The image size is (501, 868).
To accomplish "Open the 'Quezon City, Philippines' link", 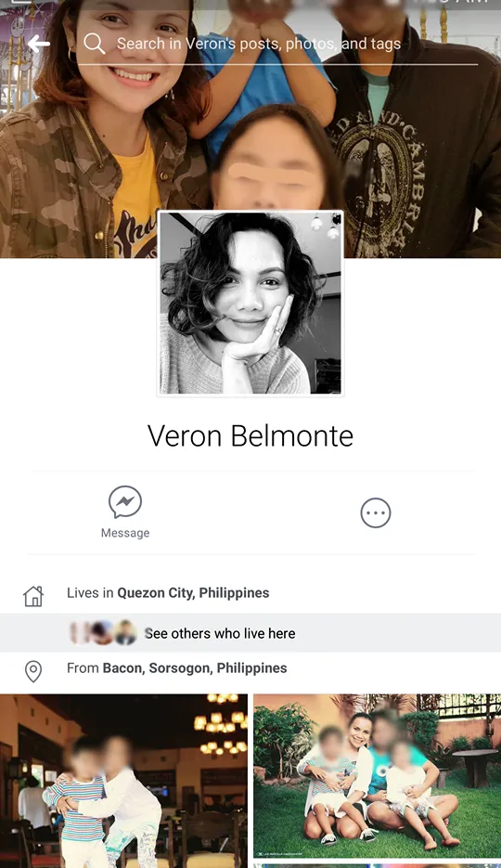I will pos(193,593).
